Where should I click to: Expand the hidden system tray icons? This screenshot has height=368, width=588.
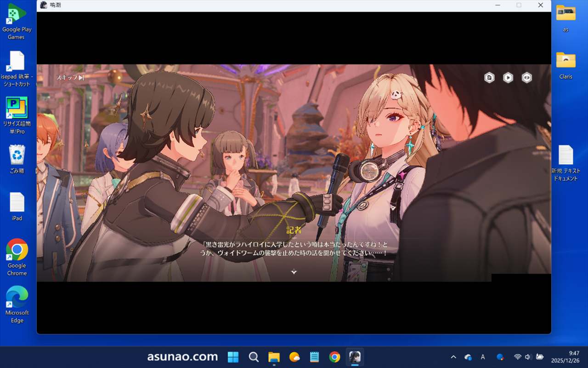453,357
